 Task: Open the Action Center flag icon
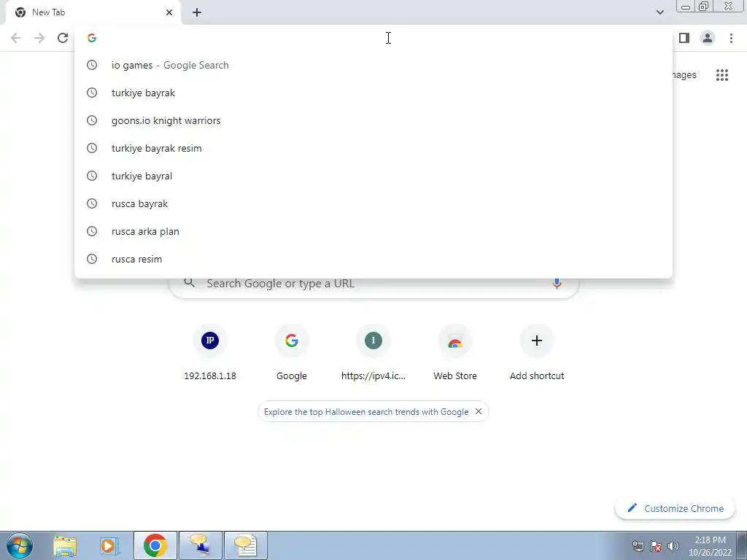[x=656, y=546]
